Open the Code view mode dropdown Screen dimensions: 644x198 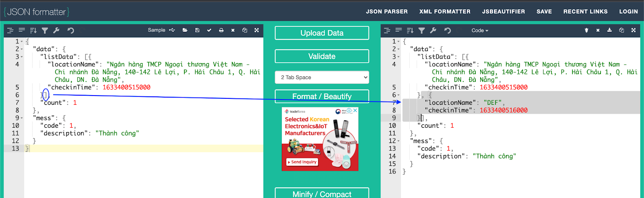point(480,31)
